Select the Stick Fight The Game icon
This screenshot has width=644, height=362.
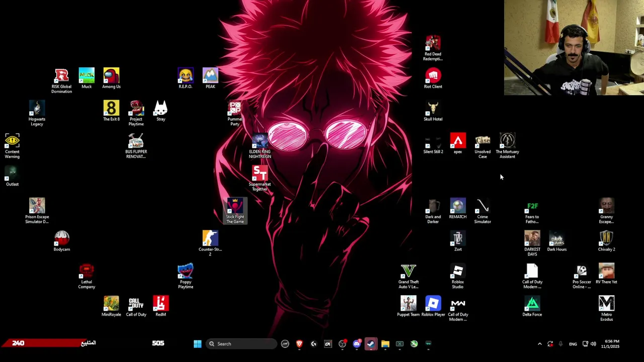(235, 211)
